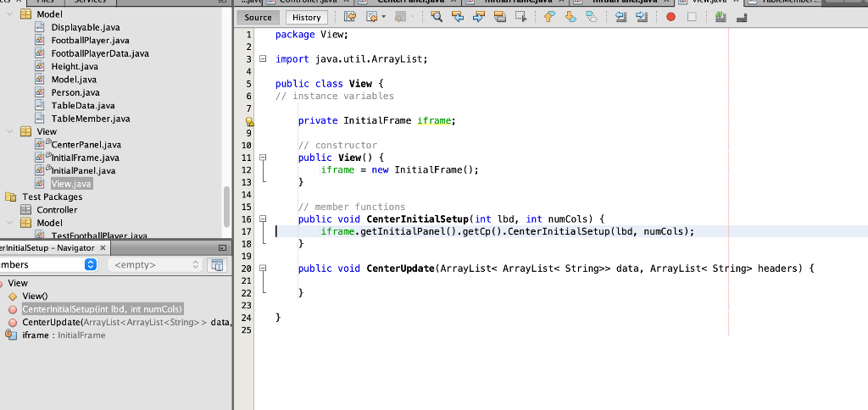This screenshot has width=868, height=410.
Task: Click the Find Selection magnifier icon
Action: pos(437,17)
